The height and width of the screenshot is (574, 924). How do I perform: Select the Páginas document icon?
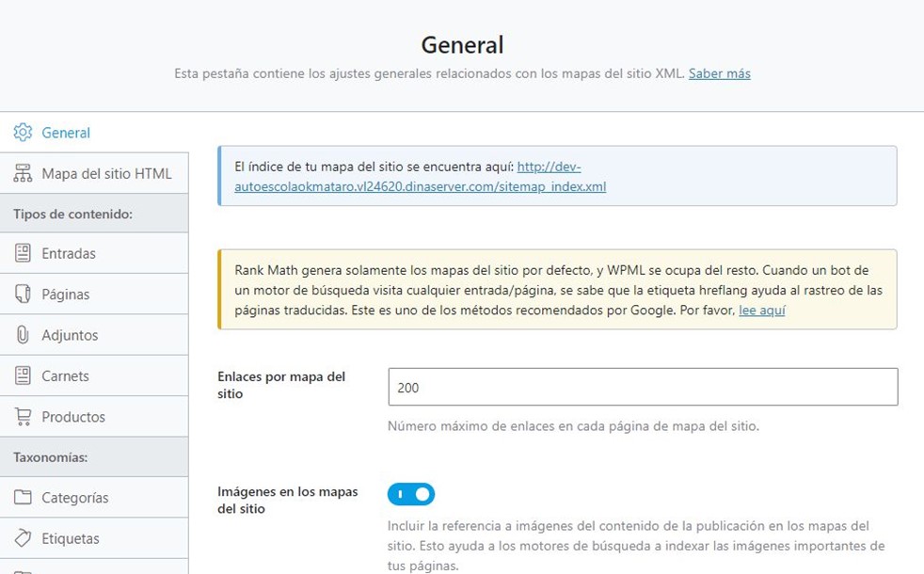pos(23,294)
